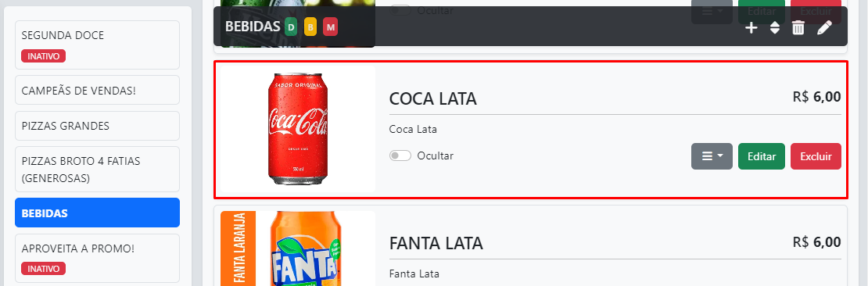Click the plus icon in BEBIDAS header
The width and height of the screenshot is (868, 286).
click(751, 27)
